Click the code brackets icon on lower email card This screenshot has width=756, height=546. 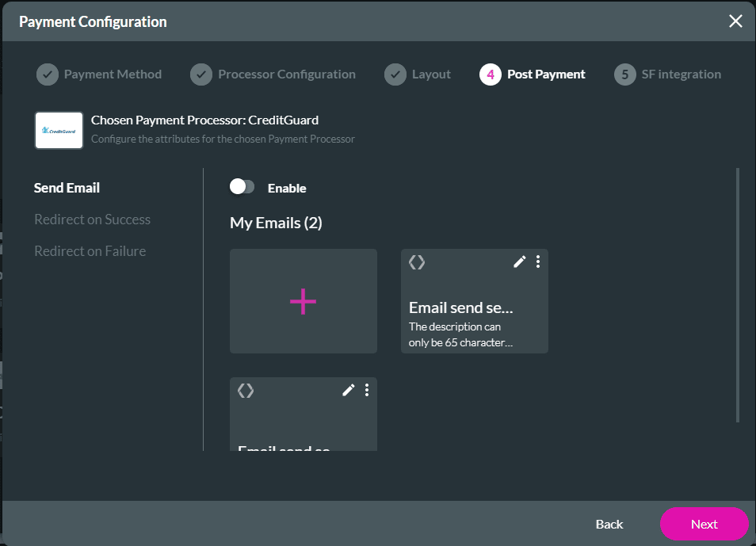[x=246, y=390]
